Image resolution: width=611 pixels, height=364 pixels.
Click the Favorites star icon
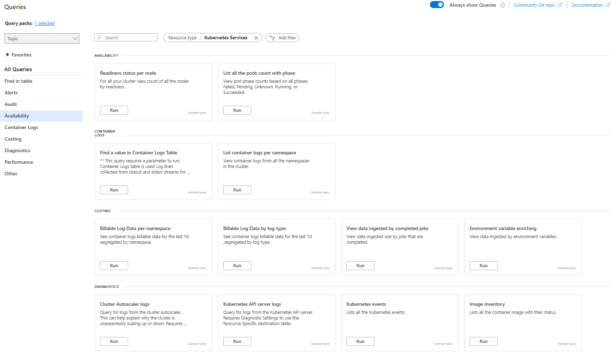point(7,55)
